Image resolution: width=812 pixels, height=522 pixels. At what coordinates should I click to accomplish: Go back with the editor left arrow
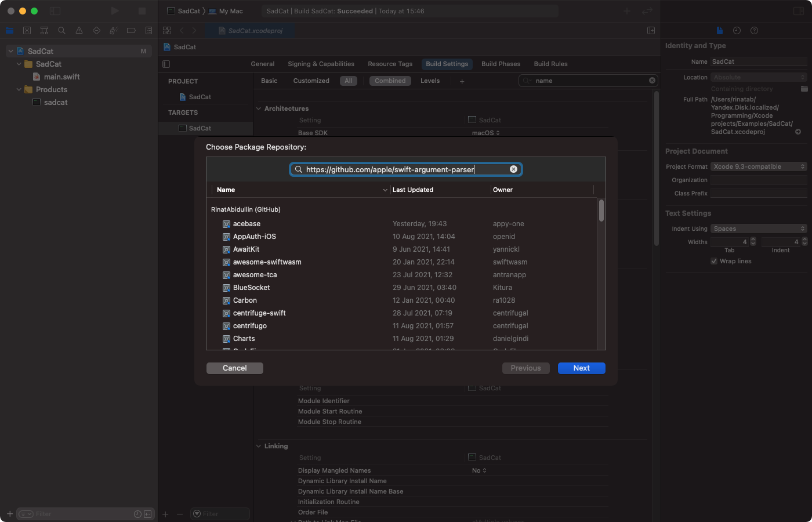pos(182,31)
